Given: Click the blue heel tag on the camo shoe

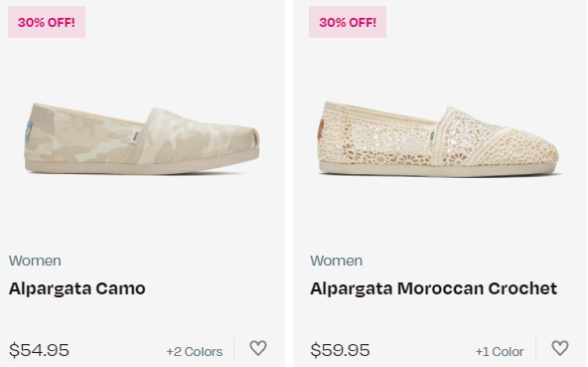Looking at the screenshot, I should pos(28,131).
